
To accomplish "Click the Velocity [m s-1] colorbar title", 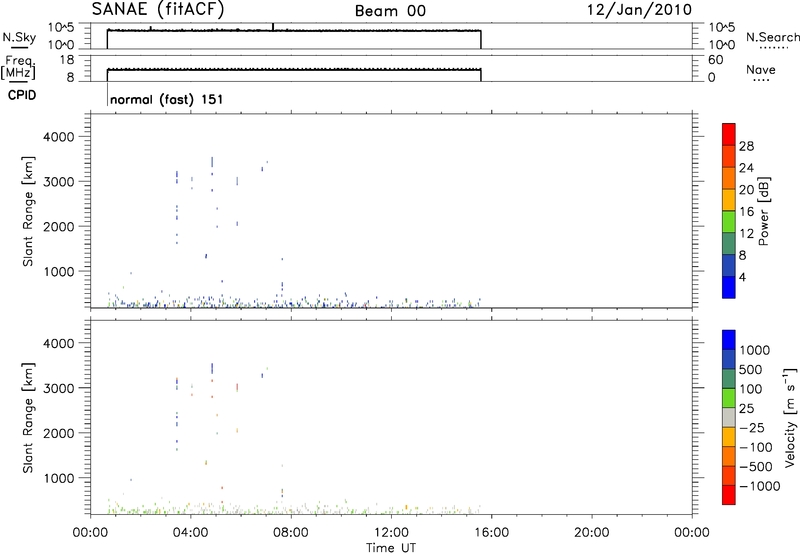I will pyautogui.click(x=790, y=418).
